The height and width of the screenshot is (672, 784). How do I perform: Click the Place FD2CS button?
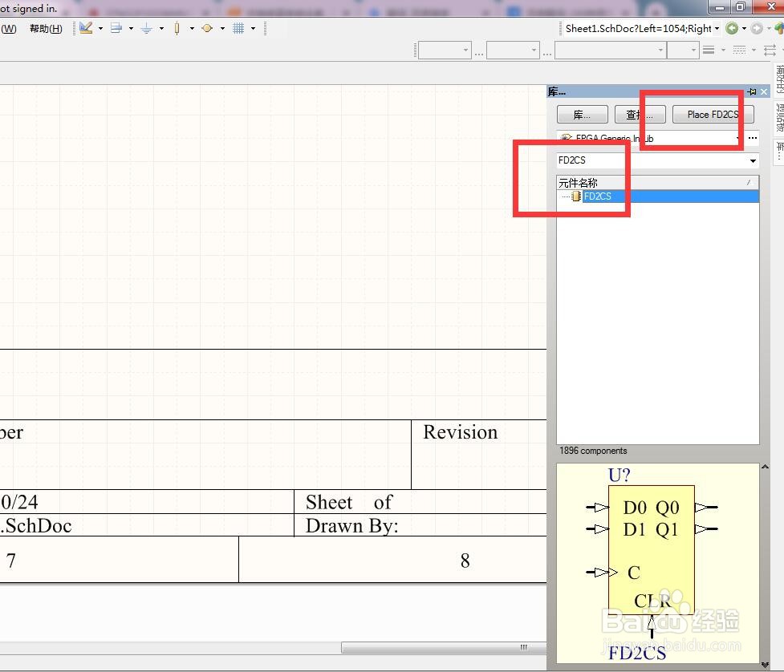coord(713,115)
